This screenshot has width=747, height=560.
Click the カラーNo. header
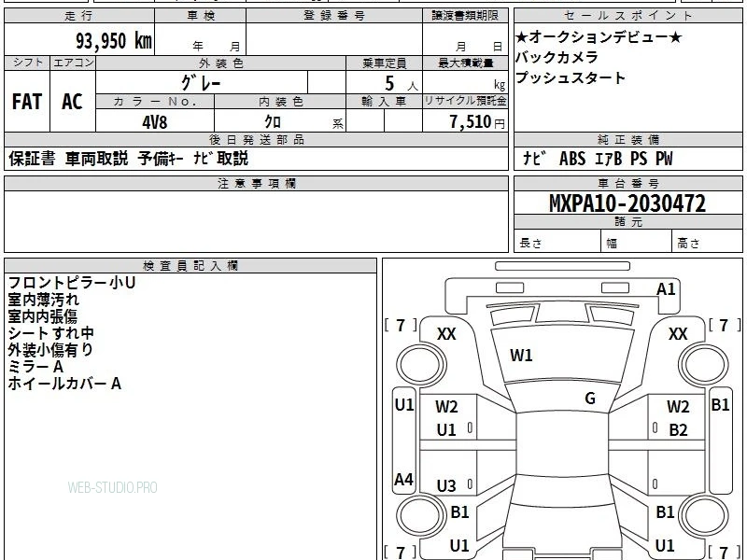point(155,102)
